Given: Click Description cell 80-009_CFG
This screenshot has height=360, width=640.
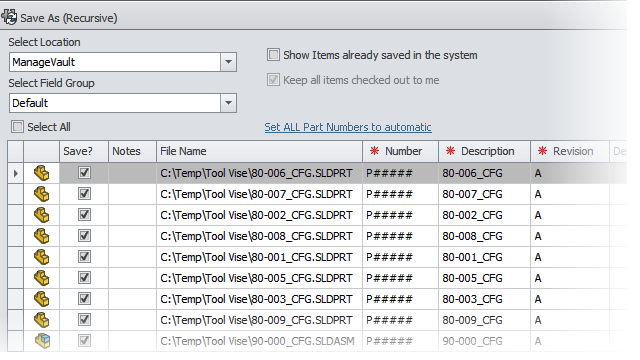Looking at the screenshot, I should click(484, 320).
